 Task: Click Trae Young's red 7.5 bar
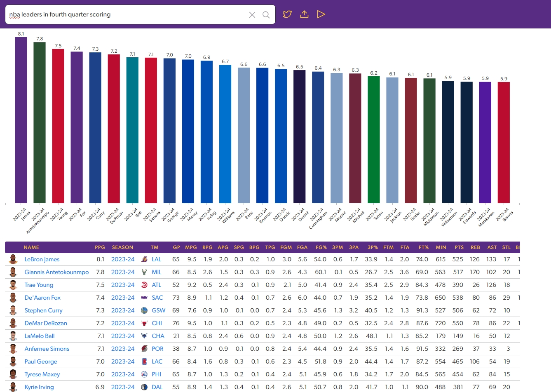click(x=58, y=126)
